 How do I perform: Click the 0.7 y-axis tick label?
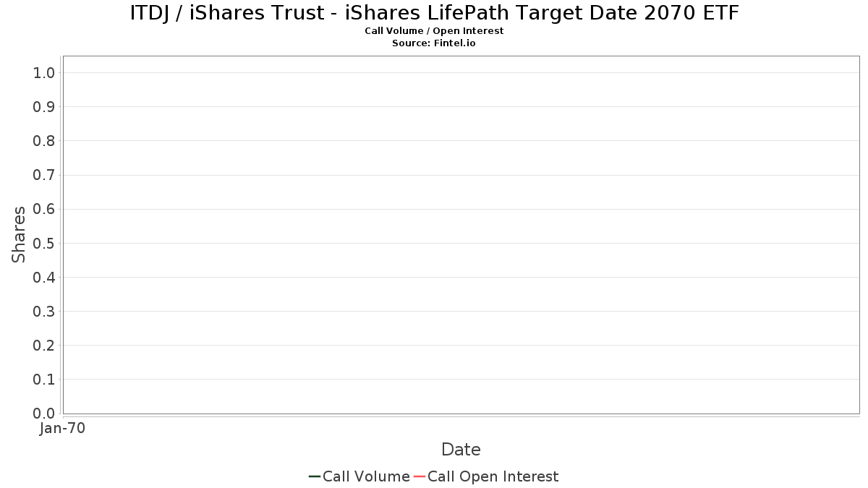(44, 175)
